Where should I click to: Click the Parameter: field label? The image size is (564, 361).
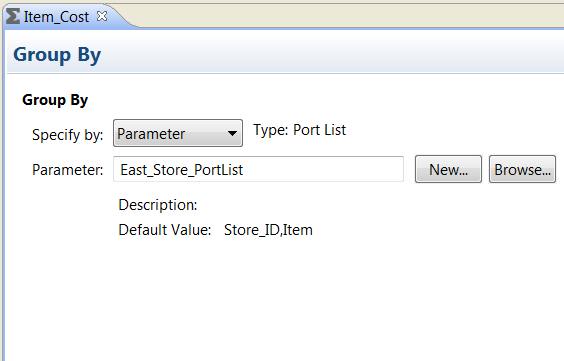coord(68,170)
